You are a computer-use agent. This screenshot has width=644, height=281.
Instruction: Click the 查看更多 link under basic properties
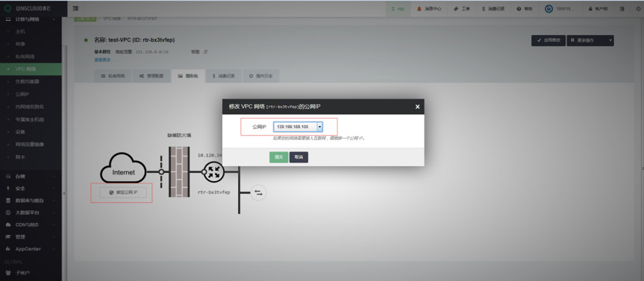103,60
